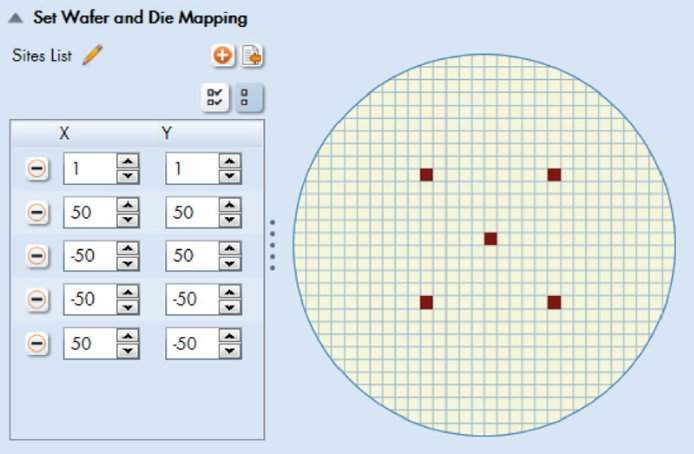
Task: Select the lower-right red die on wafer map
Action: tap(554, 303)
